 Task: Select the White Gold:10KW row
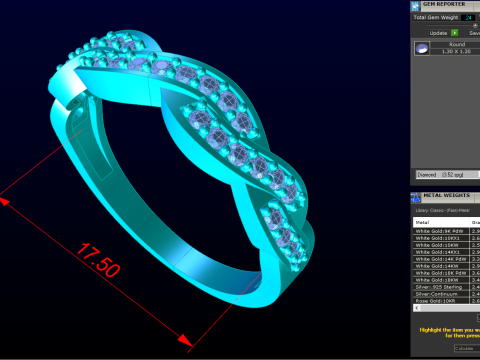pos(447,245)
